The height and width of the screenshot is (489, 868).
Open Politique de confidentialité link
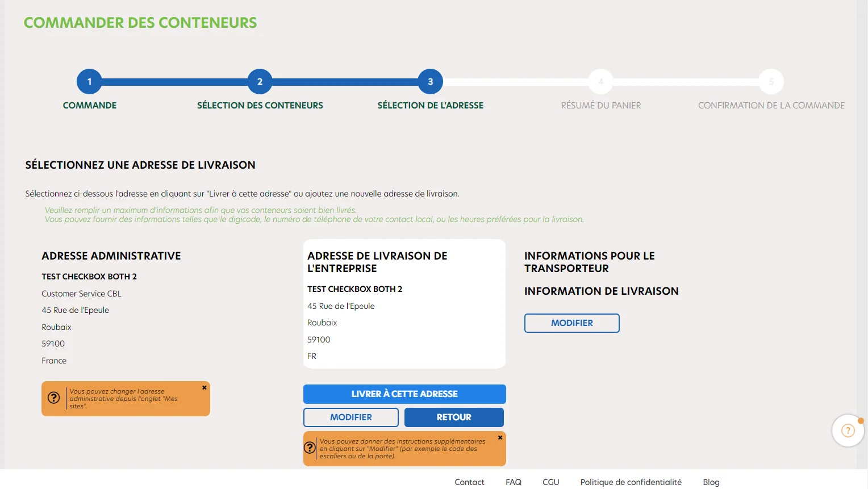click(631, 482)
